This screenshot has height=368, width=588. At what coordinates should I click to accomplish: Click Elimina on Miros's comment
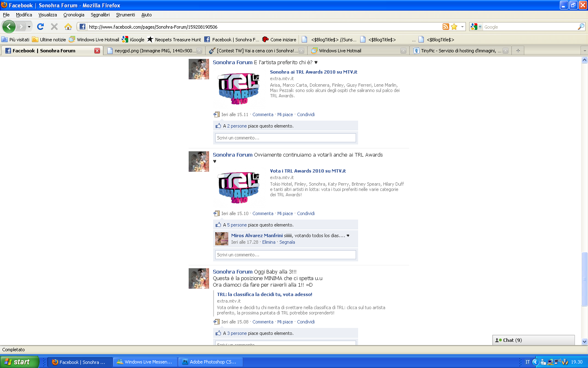[269, 242]
